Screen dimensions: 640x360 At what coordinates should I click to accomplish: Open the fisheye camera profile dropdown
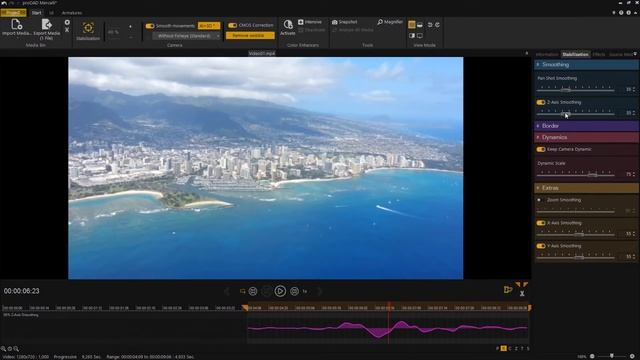(187, 36)
